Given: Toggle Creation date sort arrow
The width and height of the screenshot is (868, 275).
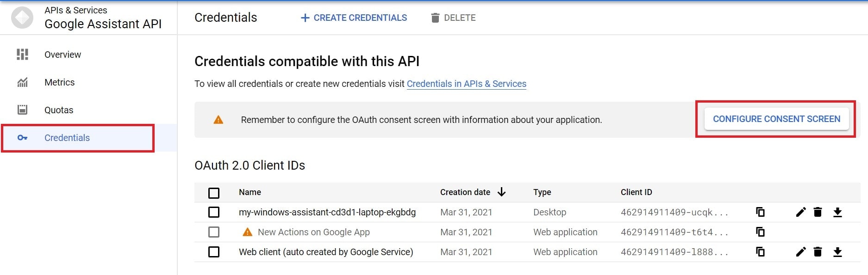Looking at the screenshot, I should click(x=501, y=192).
